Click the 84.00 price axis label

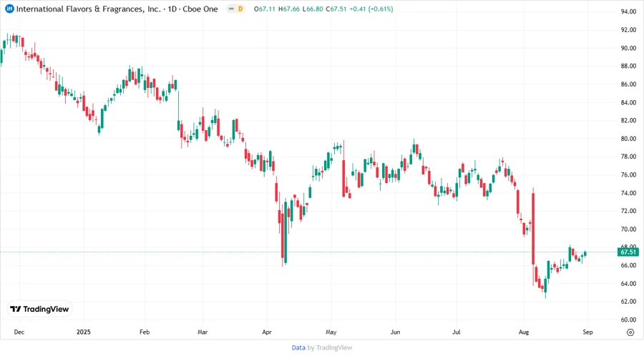[628, 102]
